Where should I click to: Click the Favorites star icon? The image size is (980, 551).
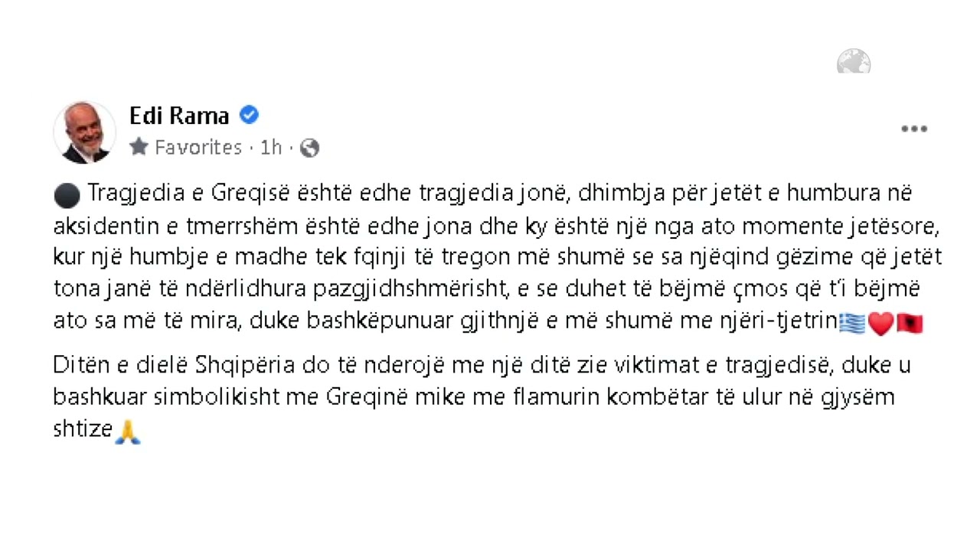[x=139, y=147]
